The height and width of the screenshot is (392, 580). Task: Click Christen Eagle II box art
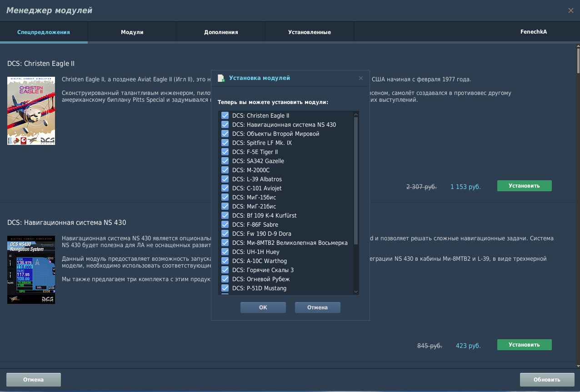click(x=31, y=111)
